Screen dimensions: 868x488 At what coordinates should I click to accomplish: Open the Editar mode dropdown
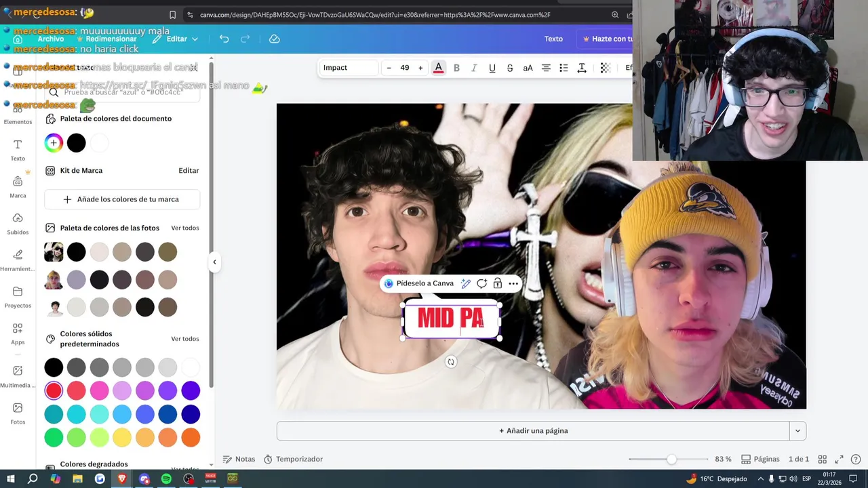coord(176,39)
